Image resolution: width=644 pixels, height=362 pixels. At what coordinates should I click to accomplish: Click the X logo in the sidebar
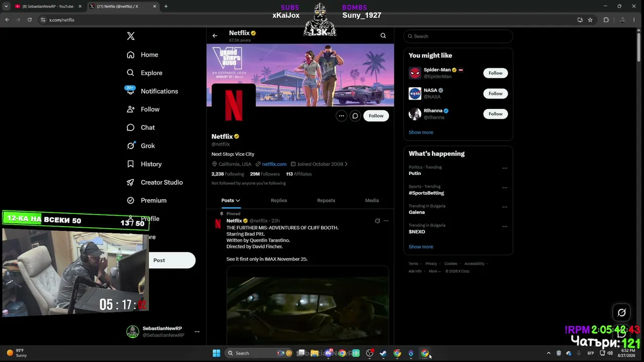point(131,36)
